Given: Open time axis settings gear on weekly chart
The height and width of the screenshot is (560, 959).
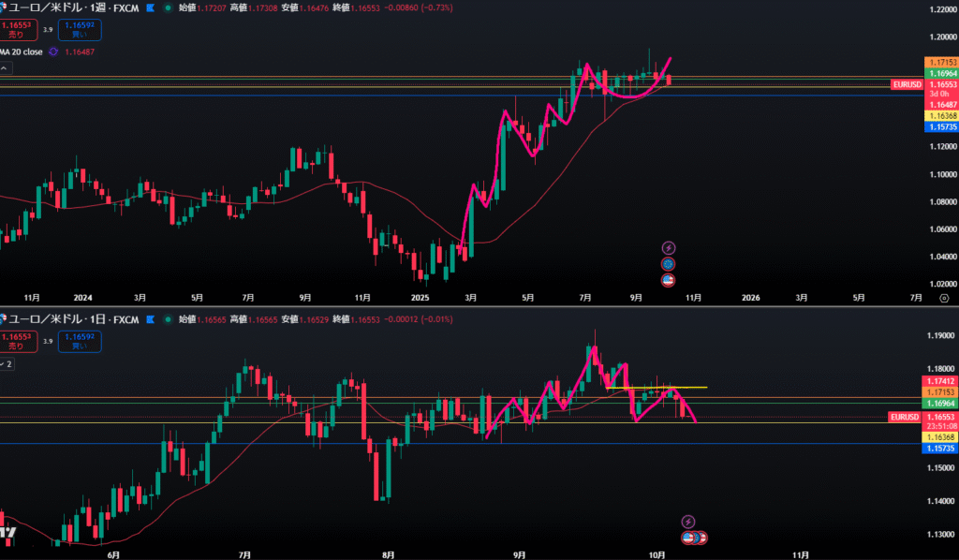Looking at the screenshot, I should coord(943,298).
